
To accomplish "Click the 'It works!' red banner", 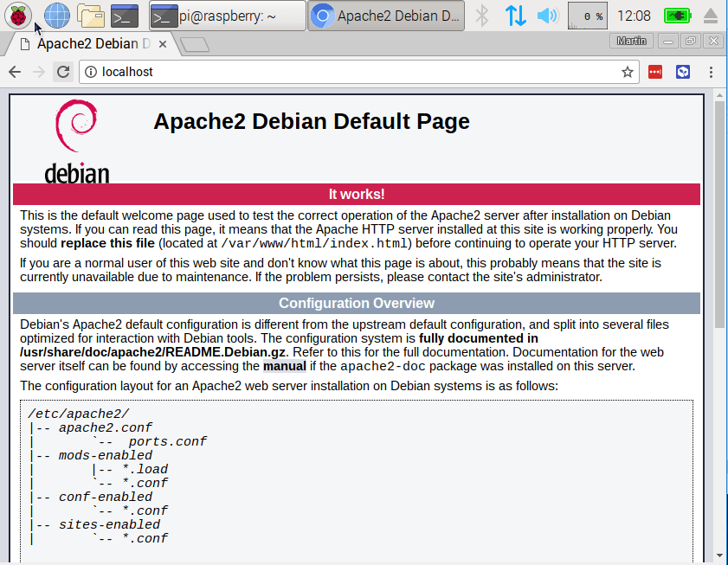I will coord(357,194).
